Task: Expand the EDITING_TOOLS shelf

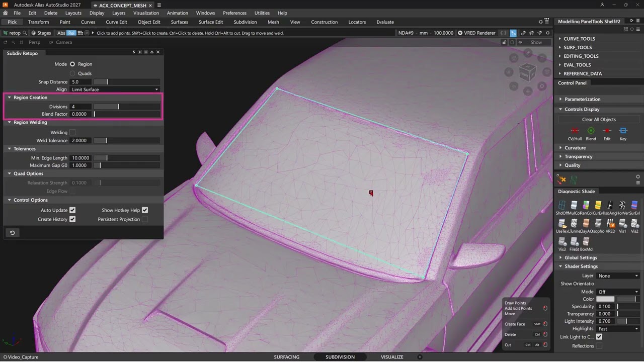Action: (x=581, y=56)
